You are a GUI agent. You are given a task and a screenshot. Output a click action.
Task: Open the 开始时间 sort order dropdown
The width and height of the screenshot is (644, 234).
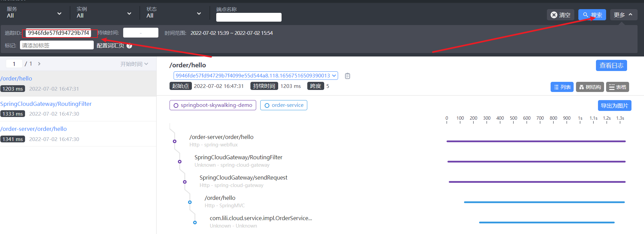134,64
